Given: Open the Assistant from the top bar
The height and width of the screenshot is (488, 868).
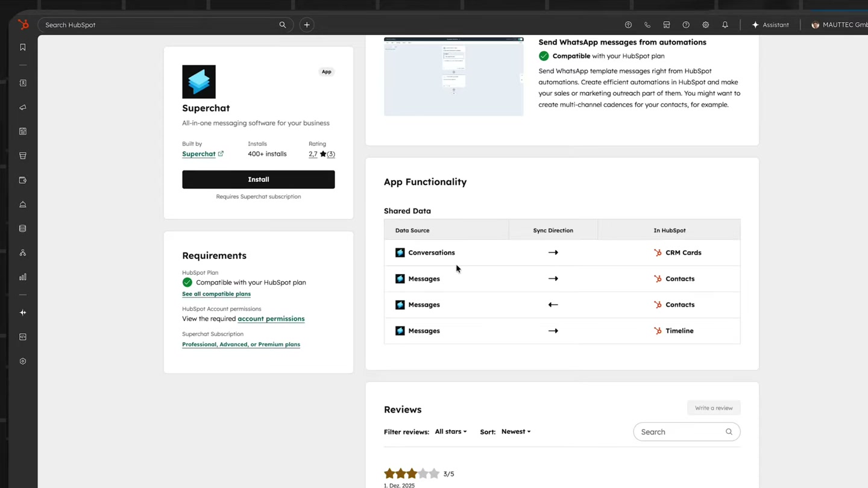Looking at the screenshot, I should click(770, 25).
